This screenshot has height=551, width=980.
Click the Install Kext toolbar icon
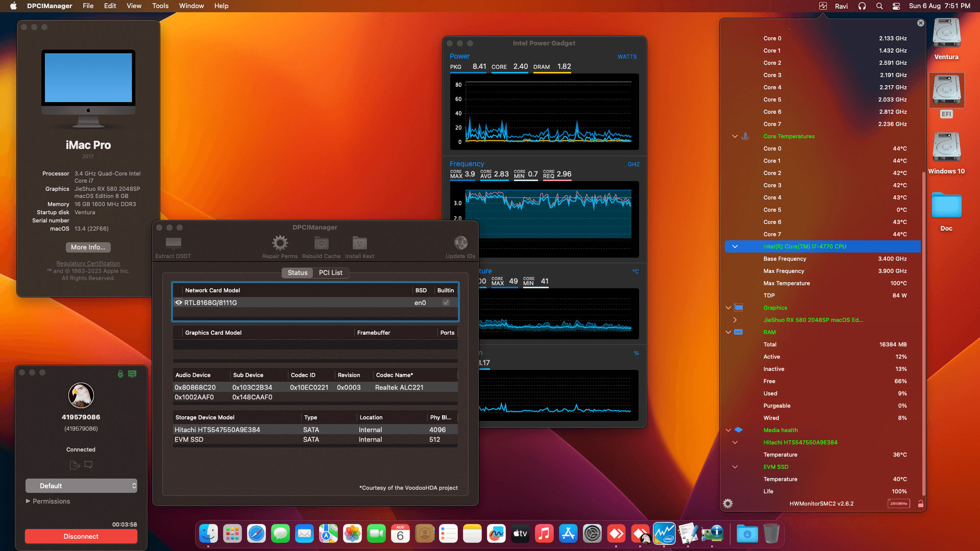pyautogui.click(x=359, y=243)
